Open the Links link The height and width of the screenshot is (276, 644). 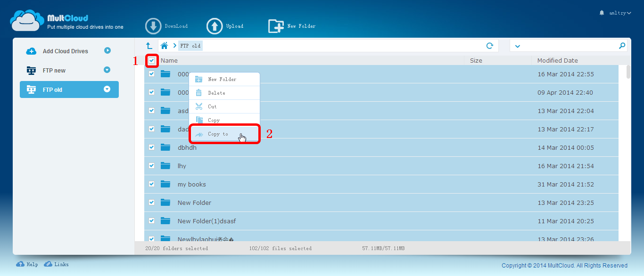point(61,265)
